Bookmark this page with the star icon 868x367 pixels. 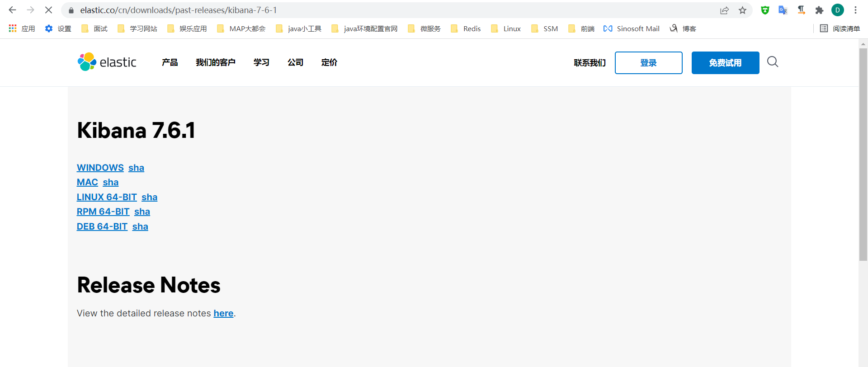[x=742, y=10]
